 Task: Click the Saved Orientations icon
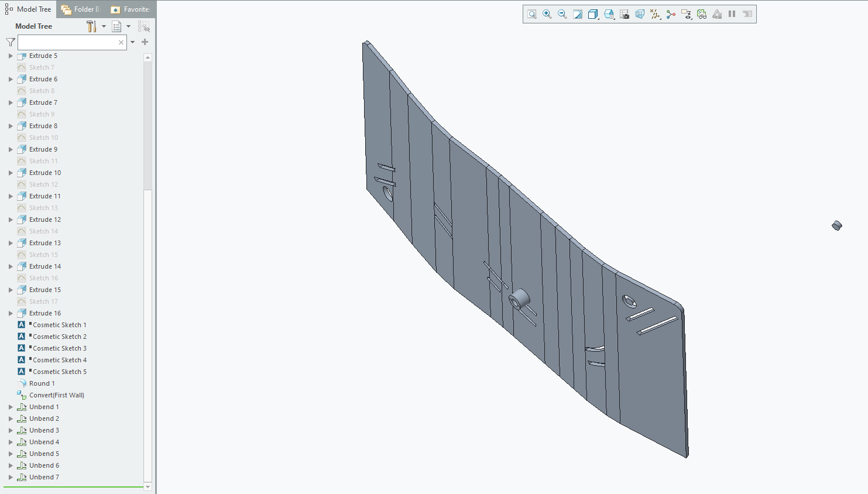pos(609,13)
